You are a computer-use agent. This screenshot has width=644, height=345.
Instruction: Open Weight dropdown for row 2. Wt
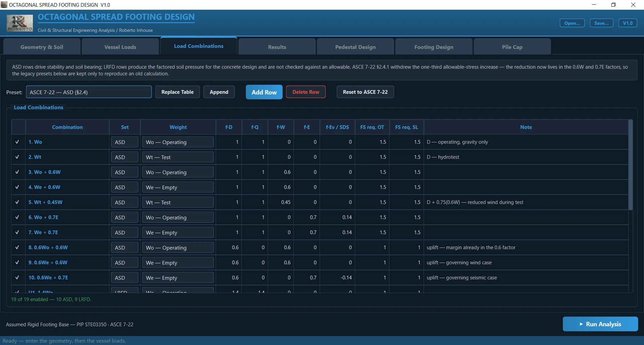coord(178,157)
